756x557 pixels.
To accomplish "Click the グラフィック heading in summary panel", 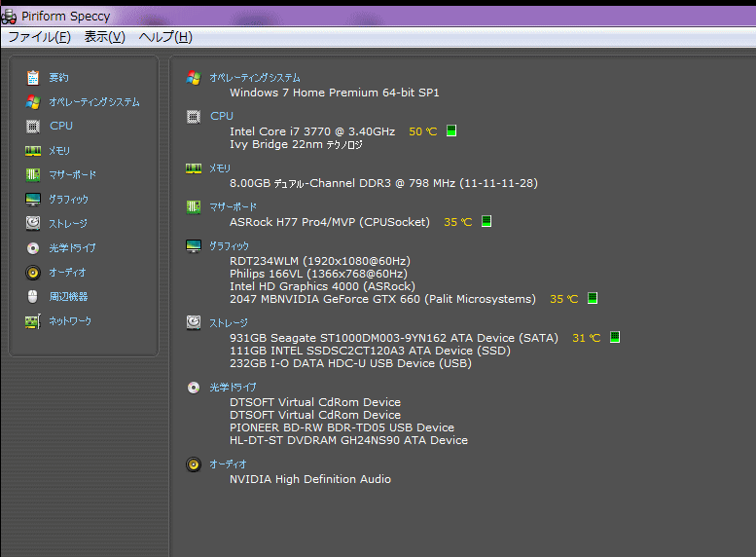I will pos(229,246).
